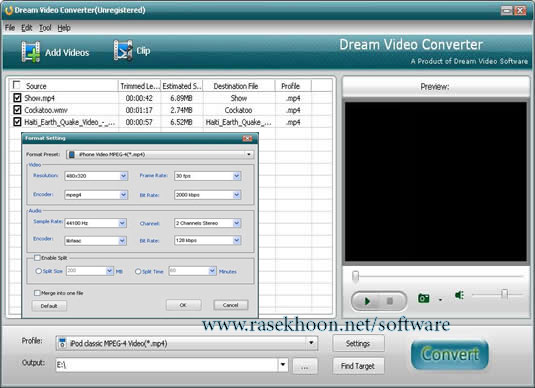This screenshot has width=535, height=388.
Task: Click the app logo in title bar
Action: pyautogui.click(x=9, y=10)
